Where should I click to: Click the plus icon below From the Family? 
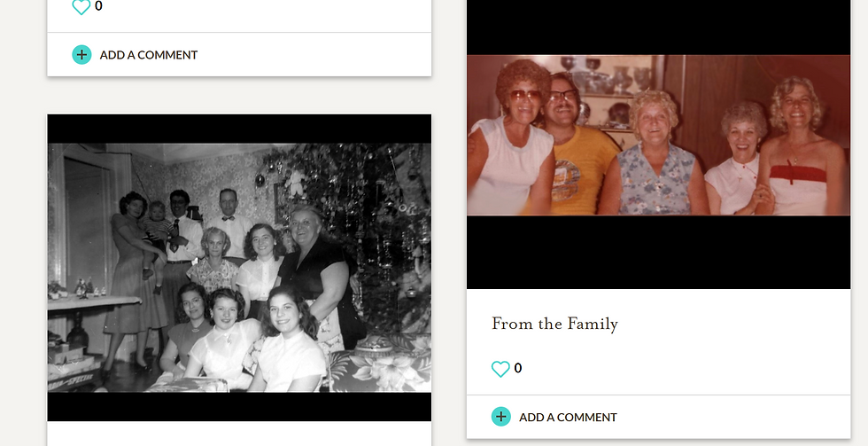click(x=501, y=417)
